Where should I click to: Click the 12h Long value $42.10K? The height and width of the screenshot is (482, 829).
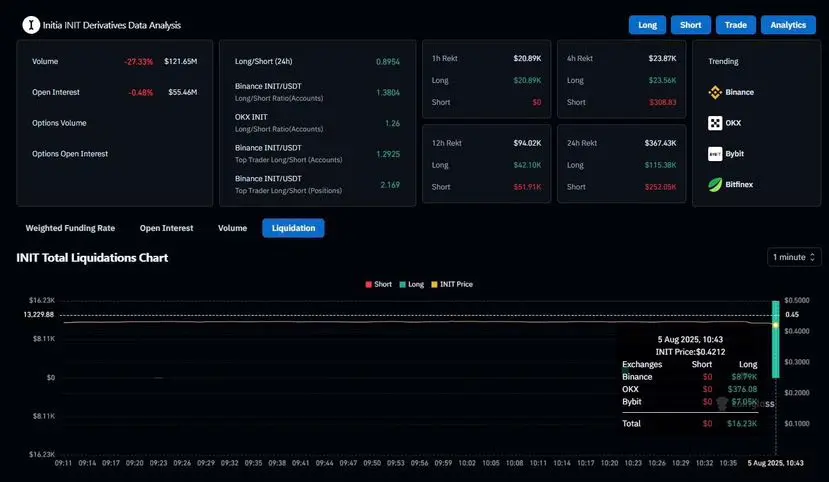click(x=527, y=165)
